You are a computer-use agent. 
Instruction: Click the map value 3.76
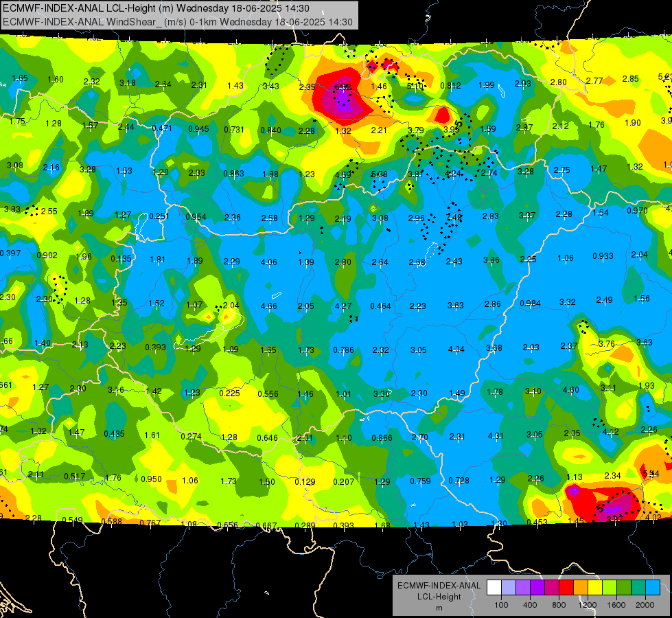(x=606, y=344)
